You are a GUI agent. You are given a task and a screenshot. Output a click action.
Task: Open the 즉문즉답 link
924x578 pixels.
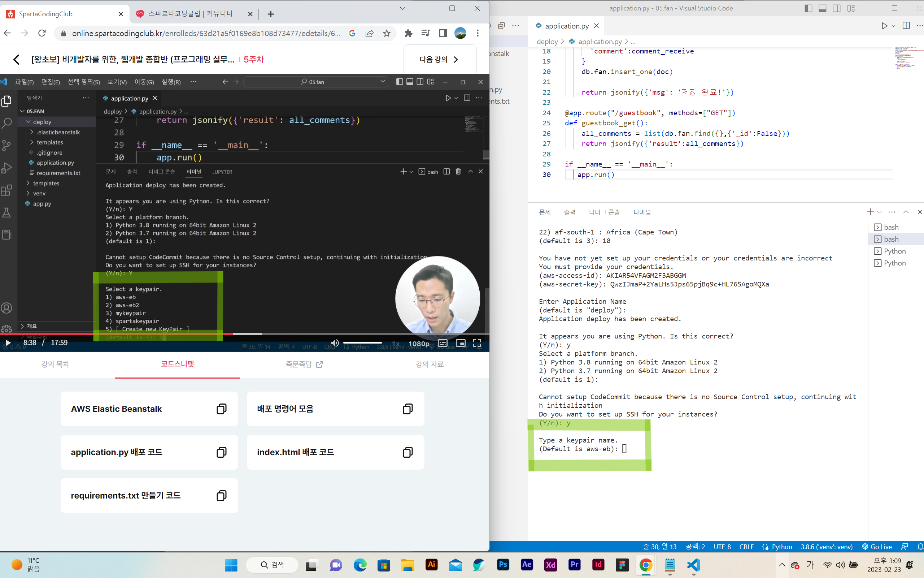pos(304,364)
